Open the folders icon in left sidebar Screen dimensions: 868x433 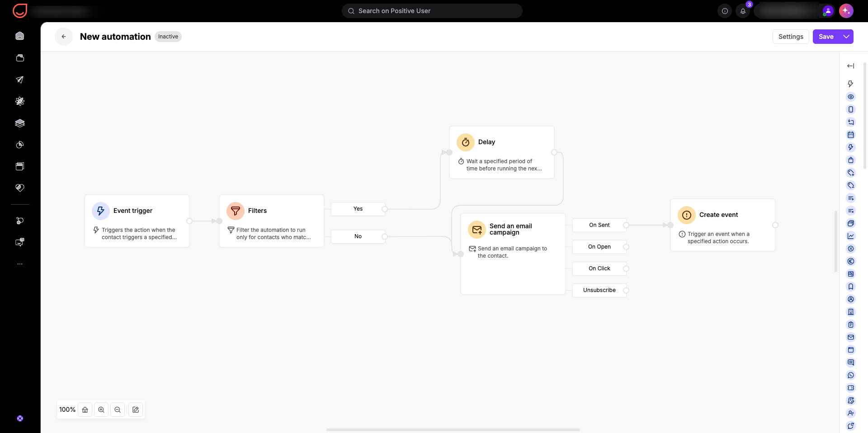pos(20,58)
